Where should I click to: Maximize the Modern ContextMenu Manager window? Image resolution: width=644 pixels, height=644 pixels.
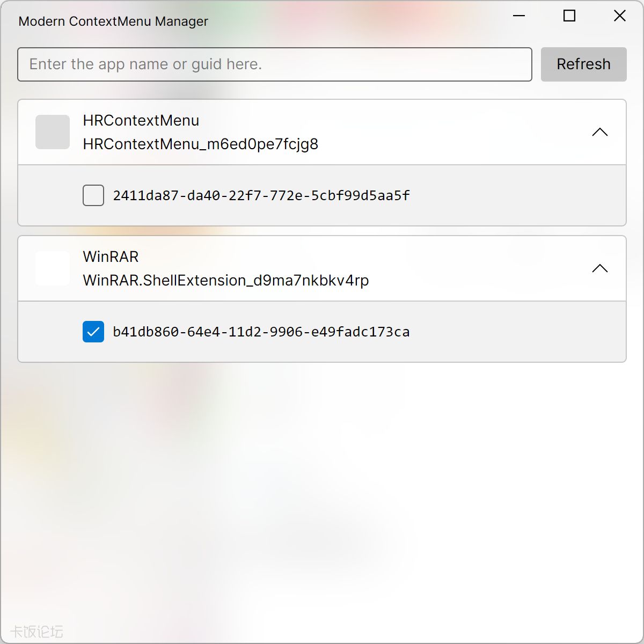pos(569,16)
